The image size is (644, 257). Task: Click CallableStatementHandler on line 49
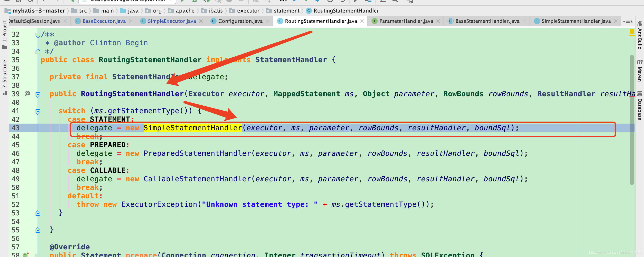coord(197,179)
